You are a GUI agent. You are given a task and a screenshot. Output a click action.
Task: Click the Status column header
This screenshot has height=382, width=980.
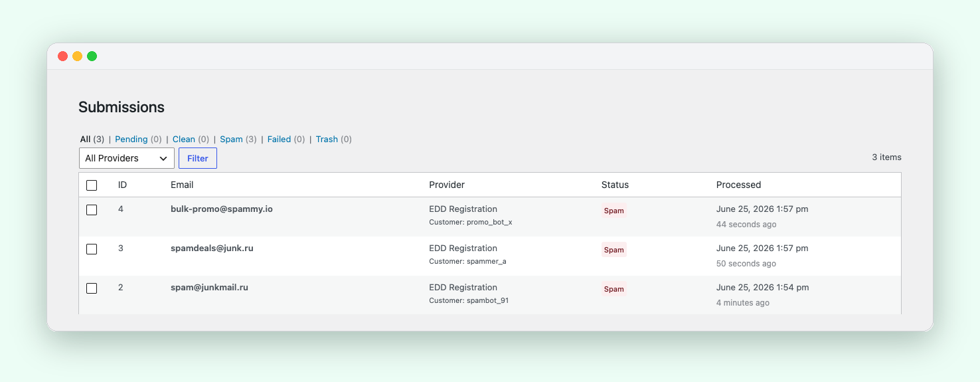[x=615, y=185]
